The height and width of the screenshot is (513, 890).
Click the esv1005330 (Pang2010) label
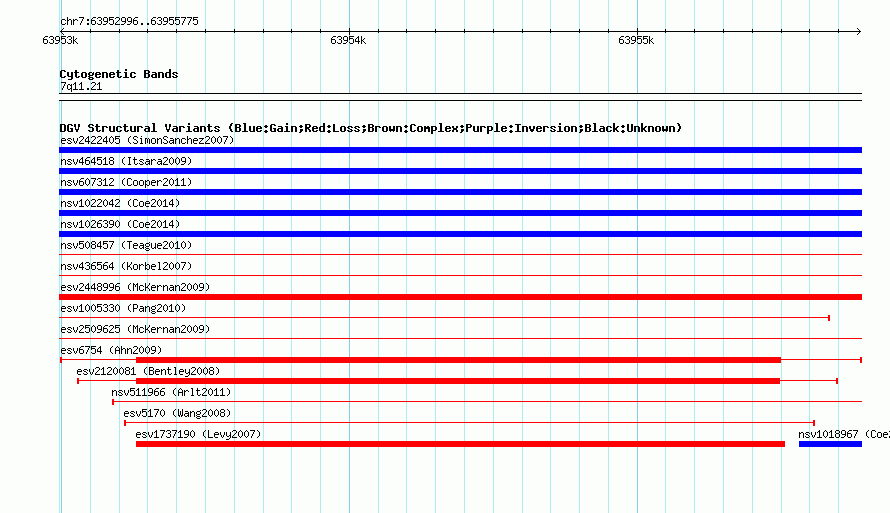pyautogui.click(x=123, y=308)
